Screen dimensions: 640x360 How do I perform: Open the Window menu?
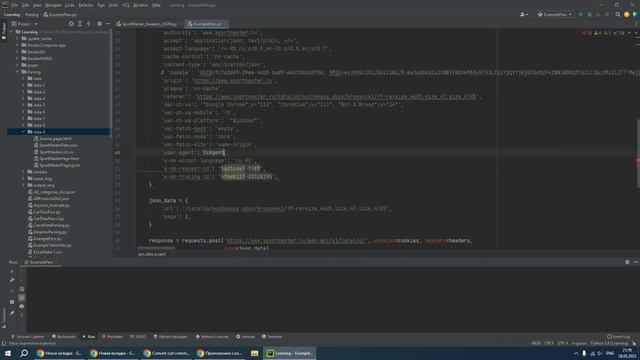pyautogui.click(x=140, y=5)
